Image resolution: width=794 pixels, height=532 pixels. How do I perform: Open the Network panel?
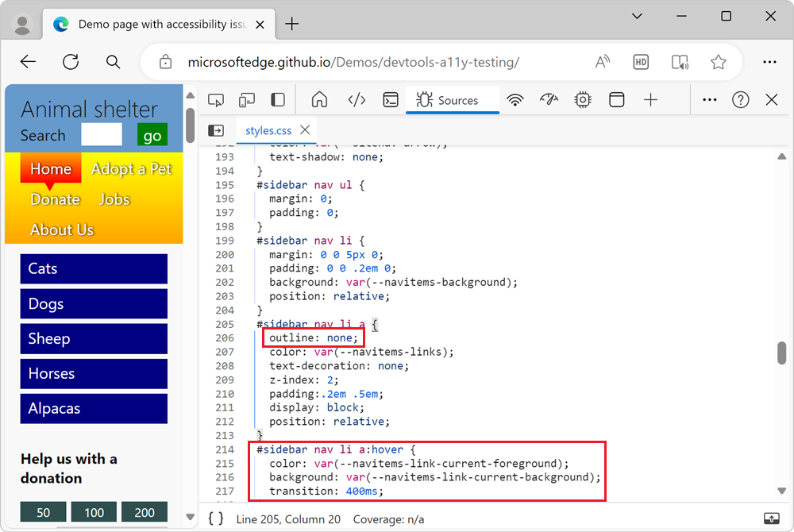click(x=515, y=99)
